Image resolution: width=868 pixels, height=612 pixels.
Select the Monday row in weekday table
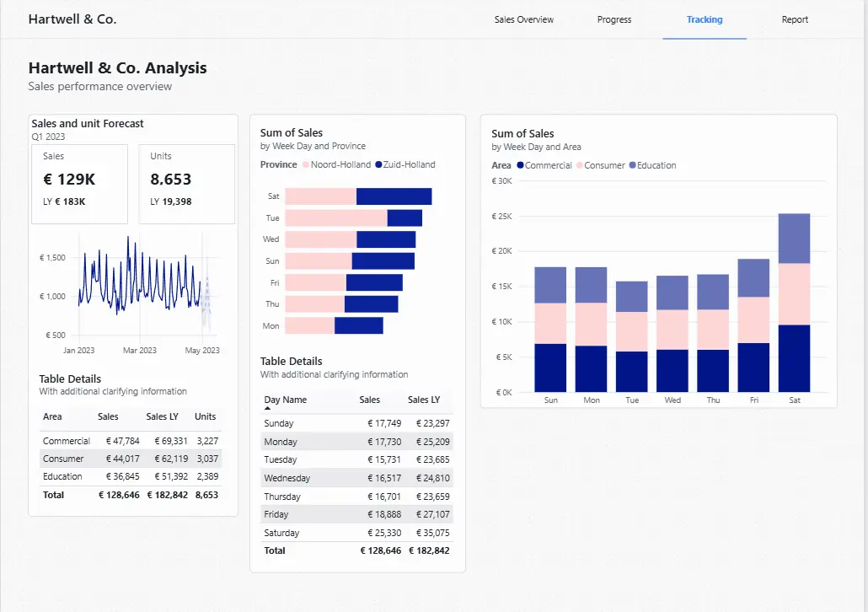point(357,442)
